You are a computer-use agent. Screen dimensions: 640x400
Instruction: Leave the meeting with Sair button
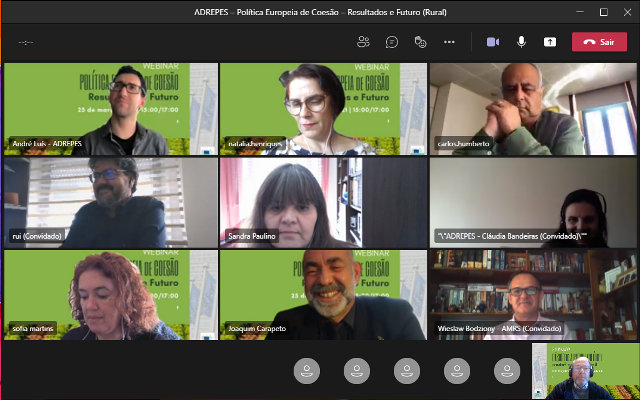coord(599,42)
